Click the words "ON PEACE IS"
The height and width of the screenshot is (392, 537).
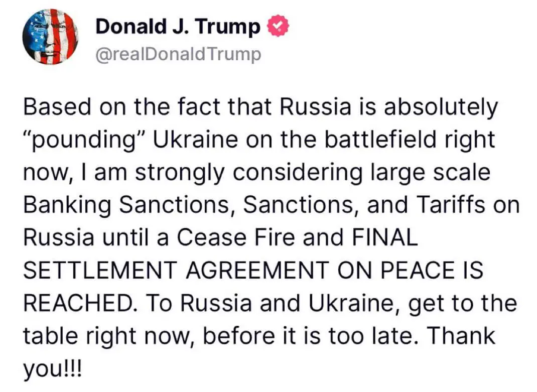click(411, 270)
